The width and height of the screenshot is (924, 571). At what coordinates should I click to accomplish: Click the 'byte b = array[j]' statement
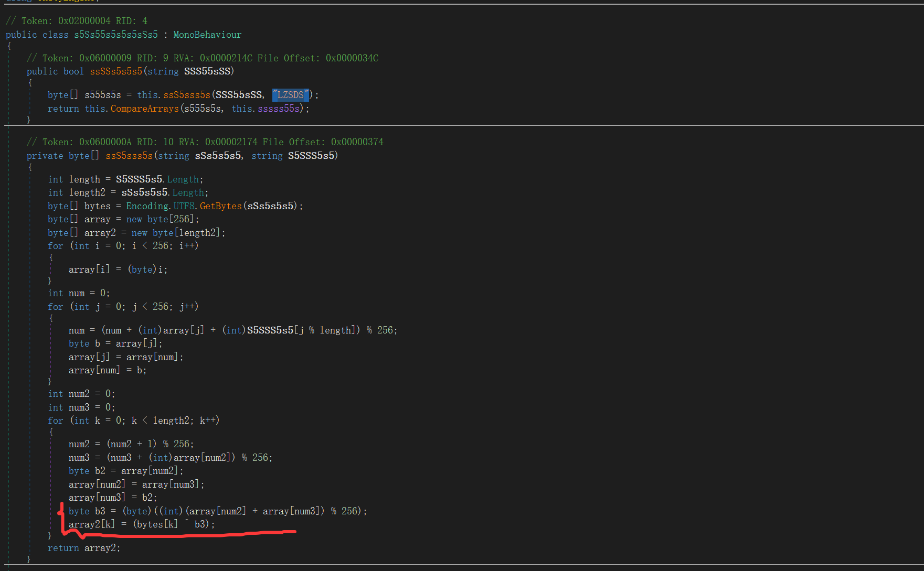(x=115, y=343)
